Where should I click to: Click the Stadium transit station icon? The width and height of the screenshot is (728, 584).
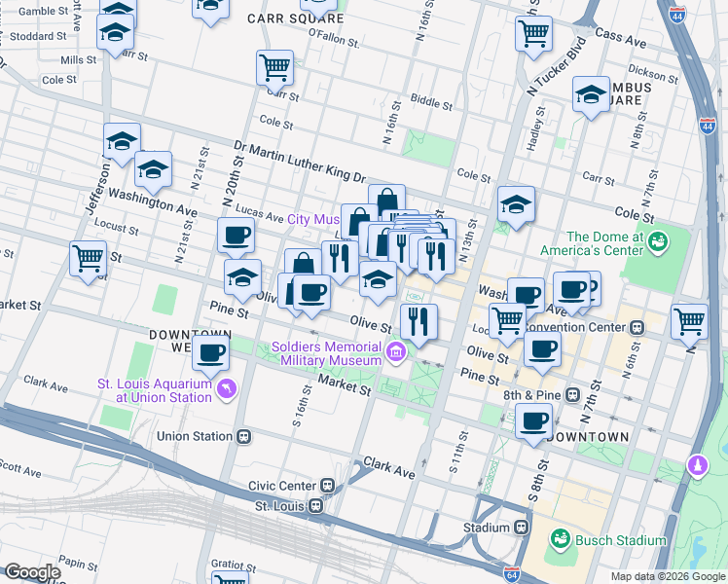522,528
